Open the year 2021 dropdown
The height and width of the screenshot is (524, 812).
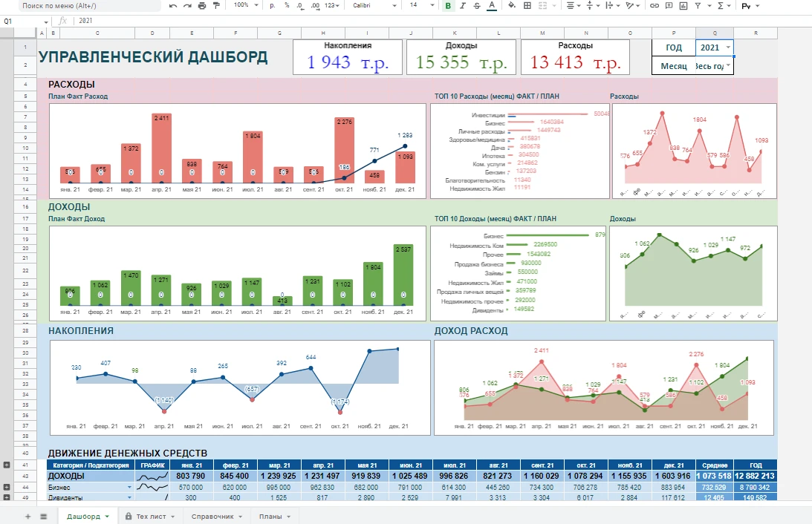click(x=727, y=48)
